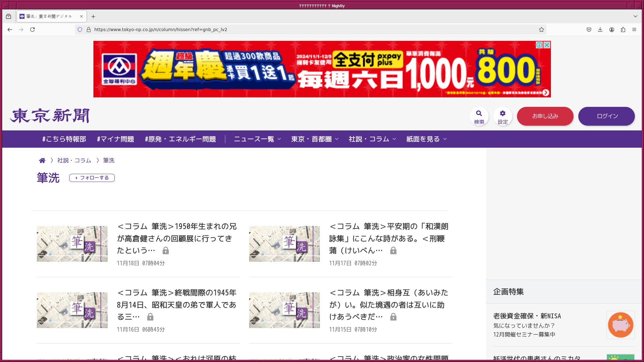Reload the page with refresh icon
Image resolution: width=644 pixels, height=362 pixels.
(32, 30)
